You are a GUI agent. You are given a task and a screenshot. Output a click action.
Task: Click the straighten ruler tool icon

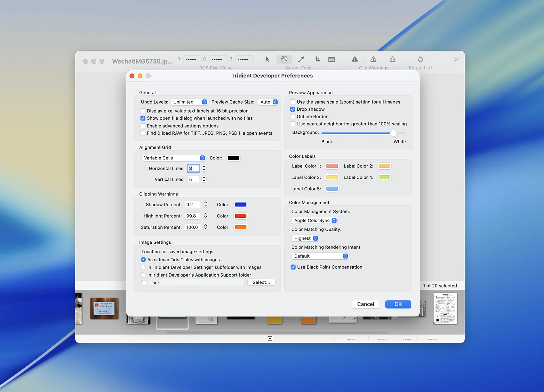(x=332, y=59)
